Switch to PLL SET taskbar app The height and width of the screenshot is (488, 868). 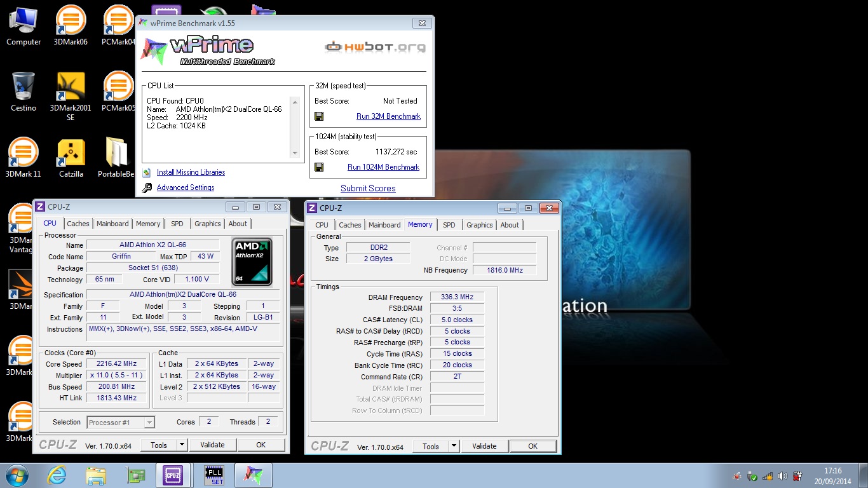[214, 475]
